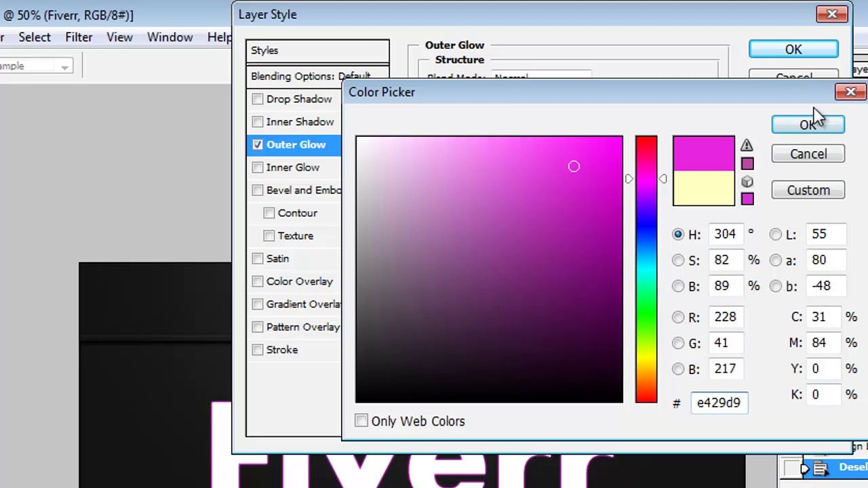868x488 pixels.
Task: Click the gamut-safe color swatch under warning
Action: 747,163
